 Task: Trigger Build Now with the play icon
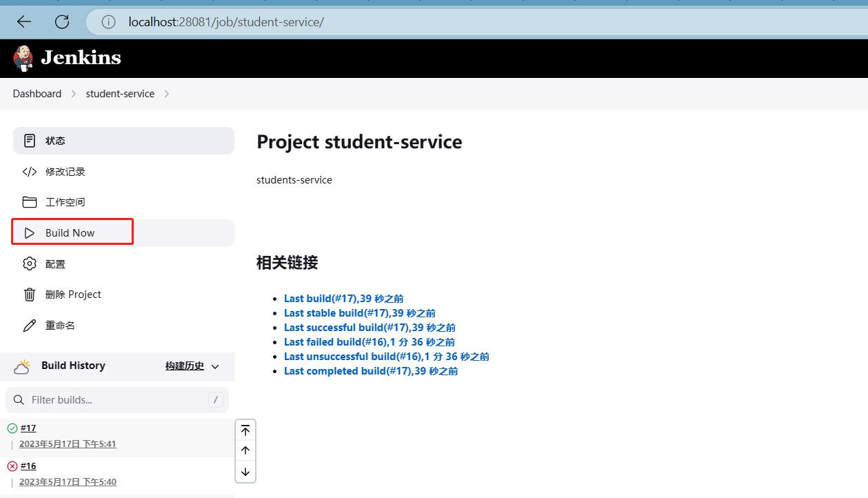point(29,232)
